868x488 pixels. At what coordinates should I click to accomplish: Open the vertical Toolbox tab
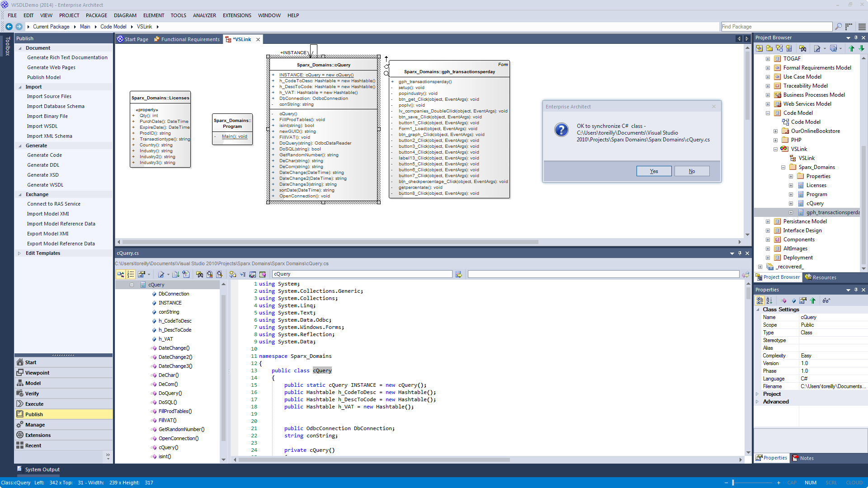7,46
